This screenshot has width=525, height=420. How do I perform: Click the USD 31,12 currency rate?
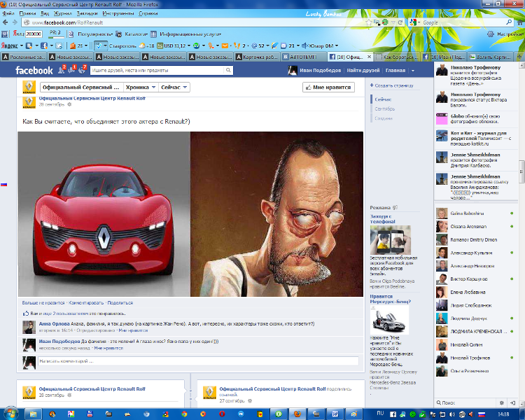[x=174, y=45]
